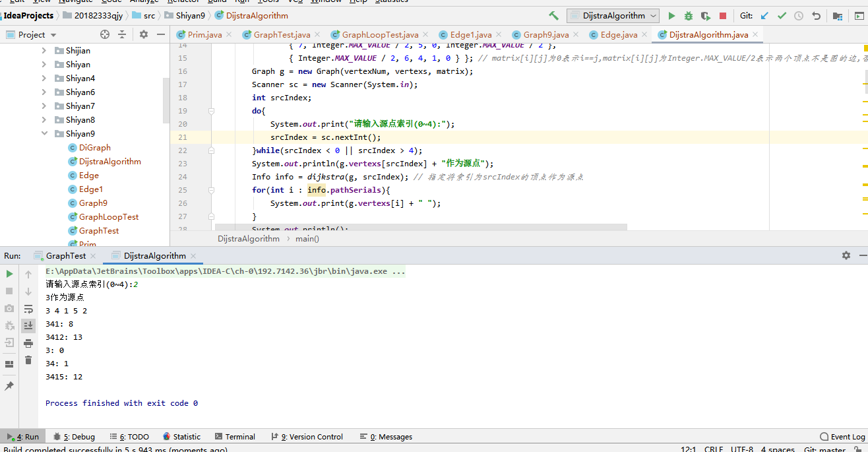868x452 pixels.
Task: Click Run with Coverage icon
Action: click(706, 16)
